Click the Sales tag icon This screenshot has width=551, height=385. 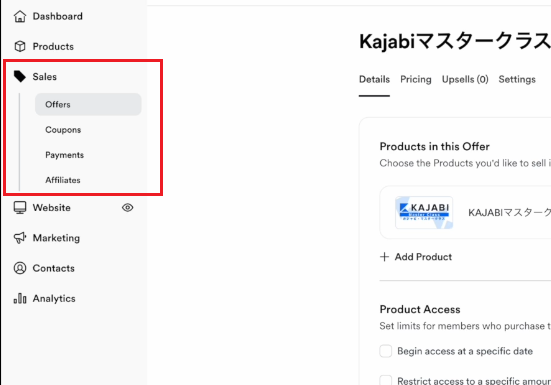click(x=20, y=77)
